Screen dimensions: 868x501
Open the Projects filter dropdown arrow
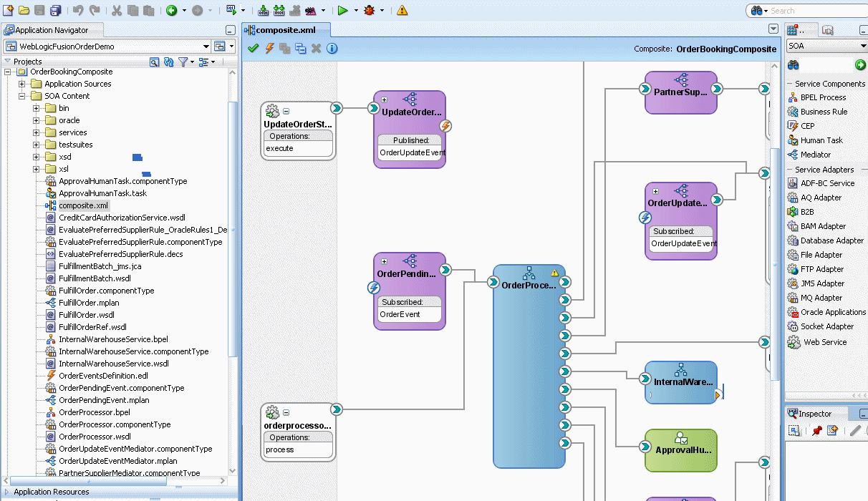[191, 63]
